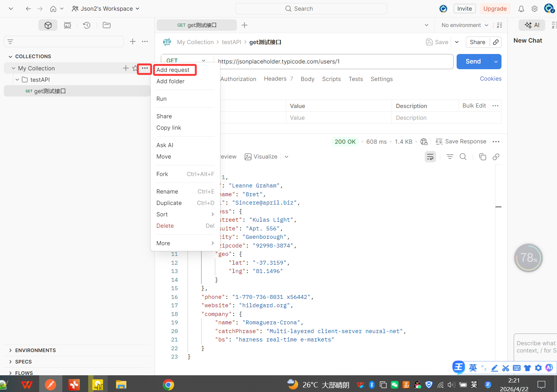Screen dimensions: 557x392
Task: Switch to the Scripts tab
Action: point(332,79)
